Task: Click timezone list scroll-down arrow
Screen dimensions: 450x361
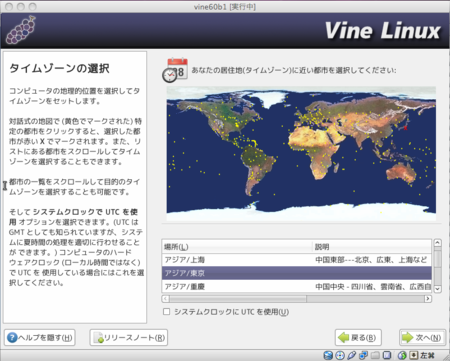Action: coord(438,289)
